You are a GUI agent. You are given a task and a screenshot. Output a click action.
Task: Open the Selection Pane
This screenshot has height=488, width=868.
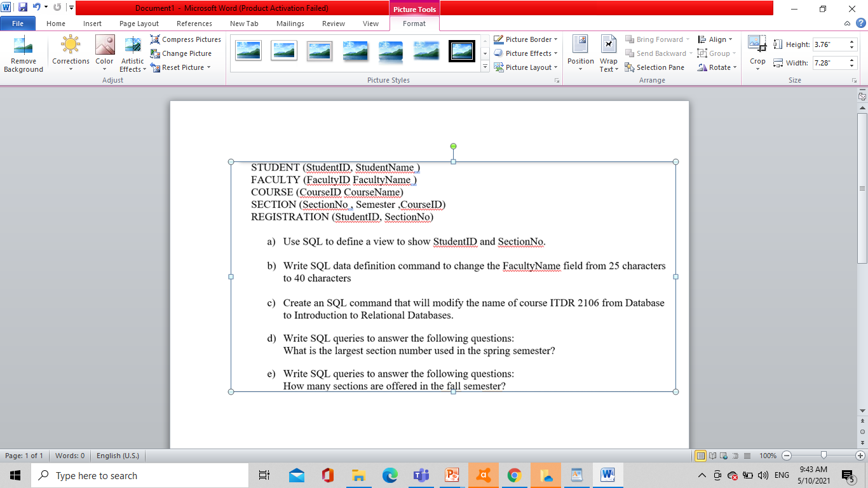(655, 67)
